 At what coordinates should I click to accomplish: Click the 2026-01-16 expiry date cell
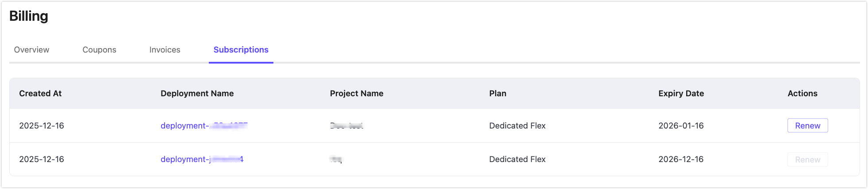681,126
